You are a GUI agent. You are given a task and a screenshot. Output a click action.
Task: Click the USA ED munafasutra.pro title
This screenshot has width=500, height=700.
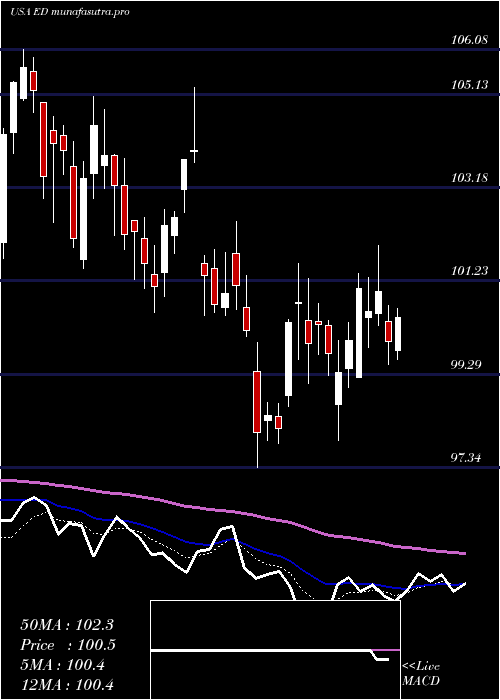(x=70, y=12)
